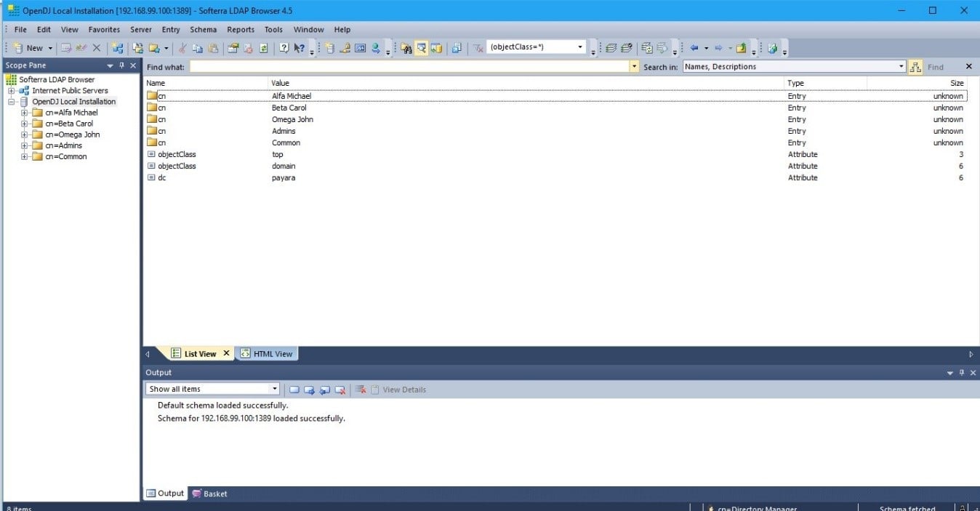980x511 pixels.
Task: Click the green Refresh icon in toolbar
Action: tap(263, 48)
